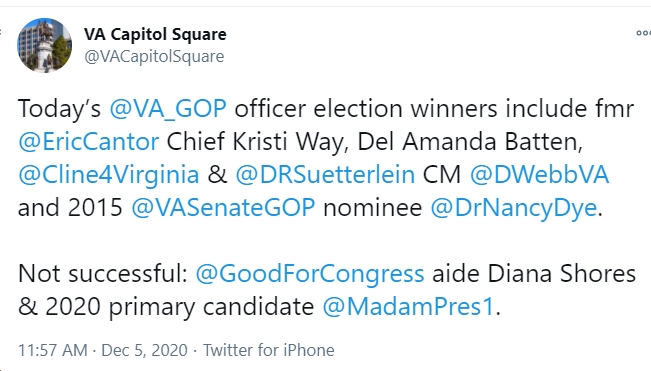
Task: Open the @VASenateGOP mention
Action: pyautogui.click(x=223, y=207)
